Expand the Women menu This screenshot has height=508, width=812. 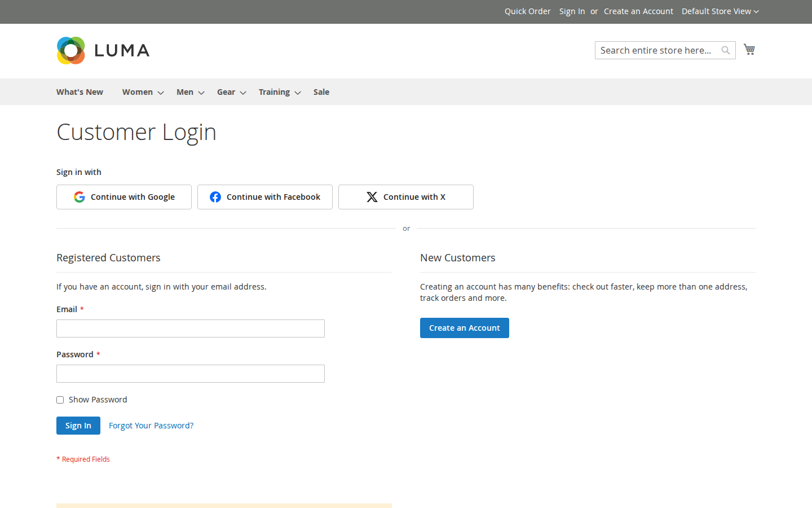pos(143,92)
